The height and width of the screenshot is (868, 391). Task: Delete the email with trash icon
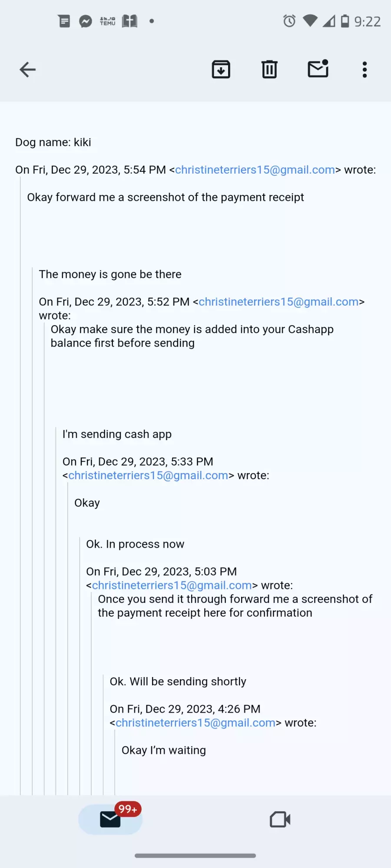[269, 69]
